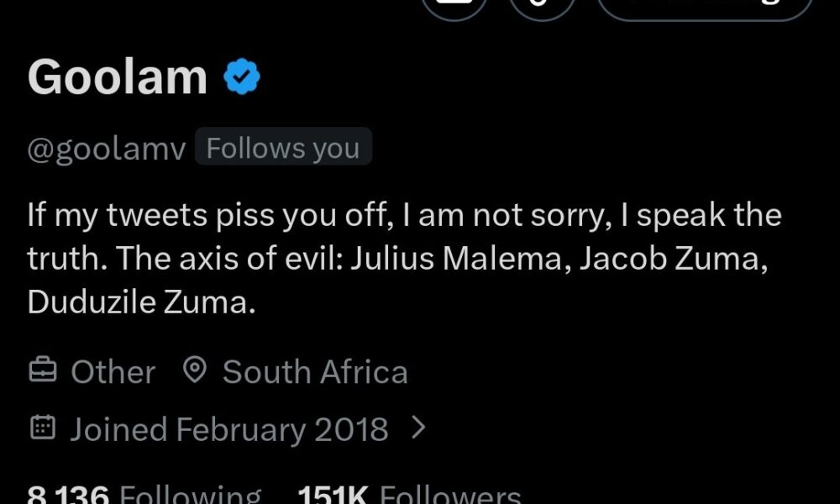
Task: Click the 'Follows you' badge
Action: click(x=283, y=149)
